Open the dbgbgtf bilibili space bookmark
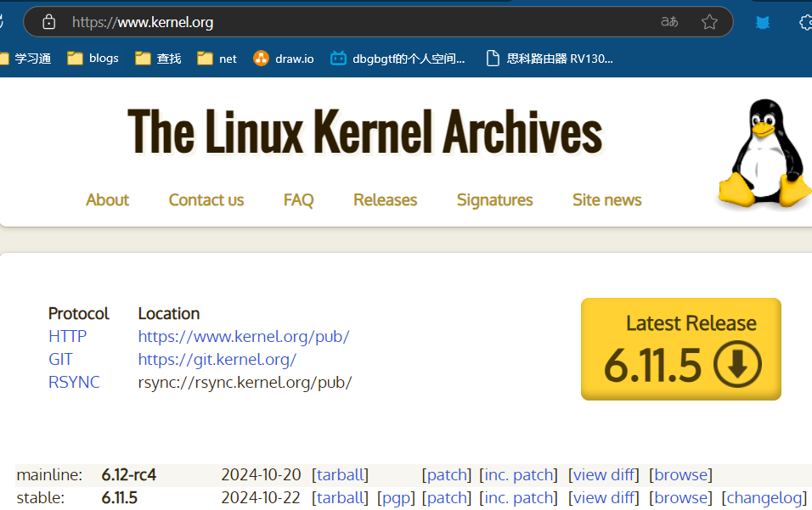 398,59
